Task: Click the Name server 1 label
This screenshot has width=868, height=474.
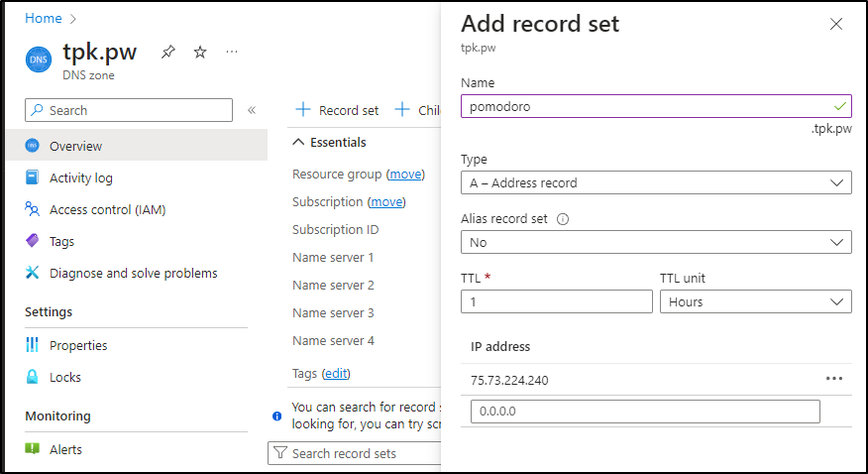Action: click(333, 258)
